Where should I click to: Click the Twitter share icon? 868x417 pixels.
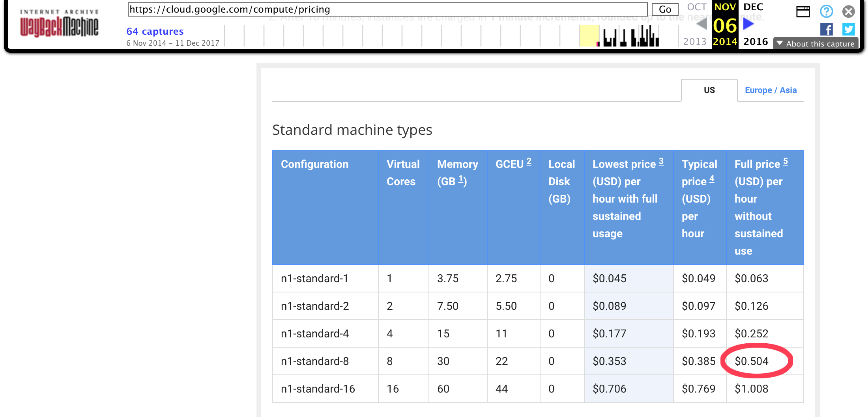pyautogui.click(x=848, y=30)
